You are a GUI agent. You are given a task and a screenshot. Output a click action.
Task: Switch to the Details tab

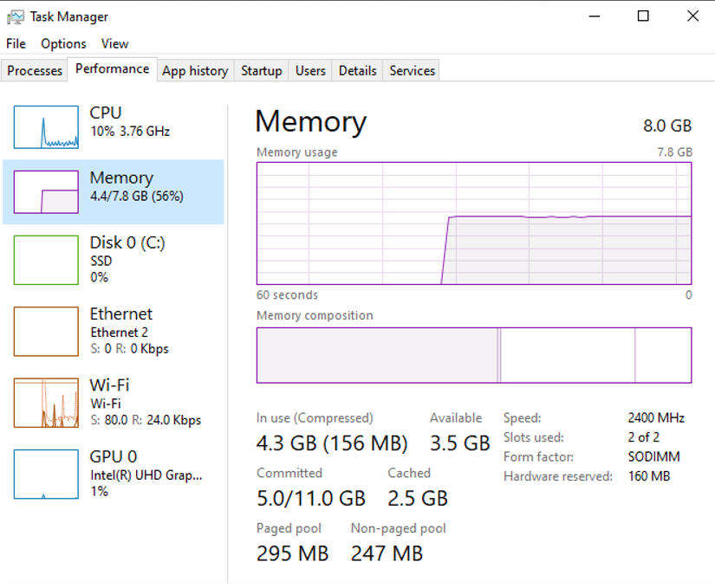coord(357,71)
